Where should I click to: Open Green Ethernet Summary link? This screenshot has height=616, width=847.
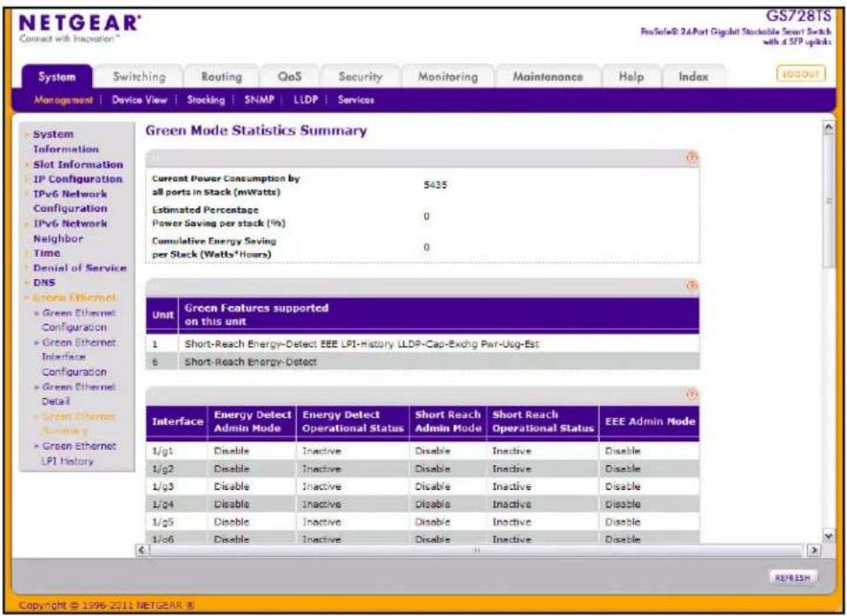click(x=79, y=424)
